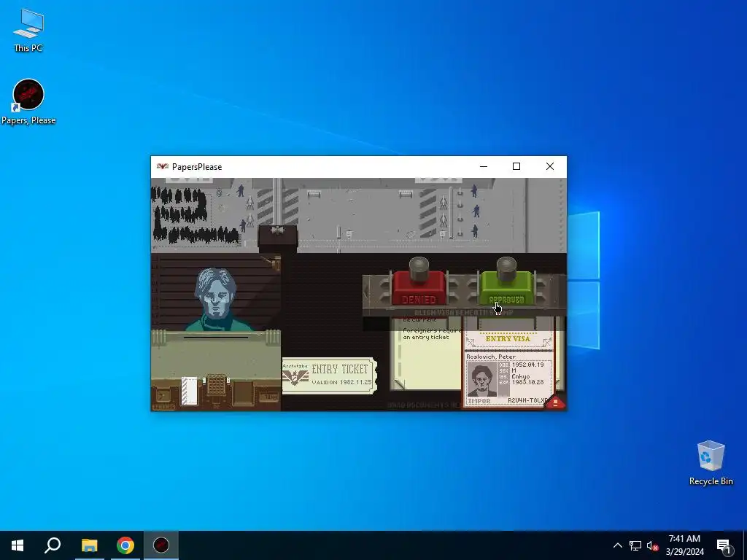Select the This PC desktop icon
Image resolution: width=747 pixels, height=560 pixels.
(x=28, y=30)
